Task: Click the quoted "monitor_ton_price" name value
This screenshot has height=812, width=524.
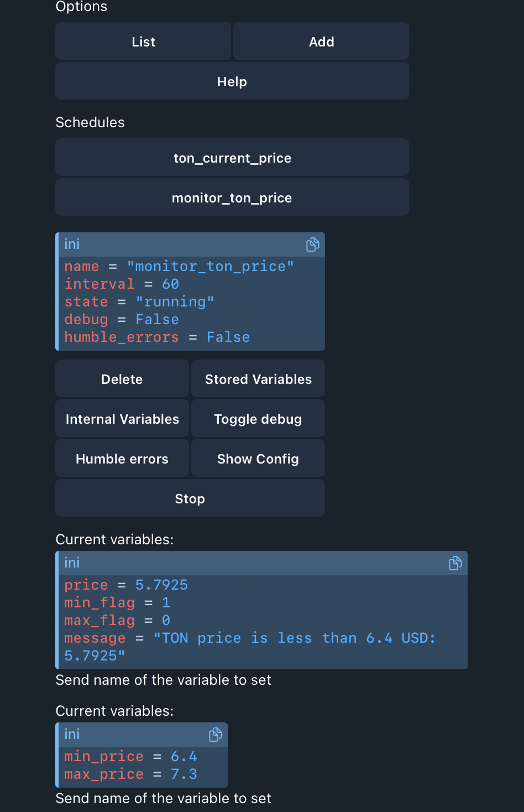Action: coord(210,267)
